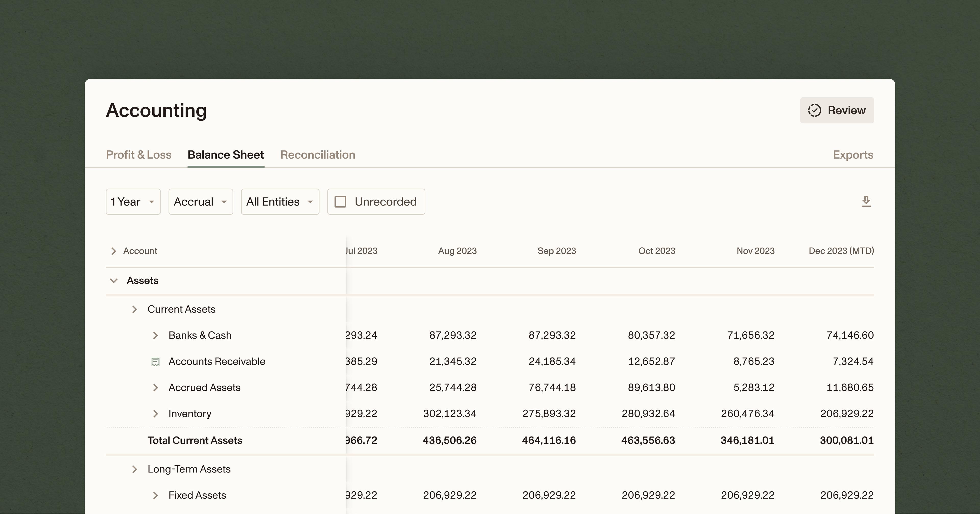
Task: Open the All Entities dropdown
Action: (x=280, y=201)
